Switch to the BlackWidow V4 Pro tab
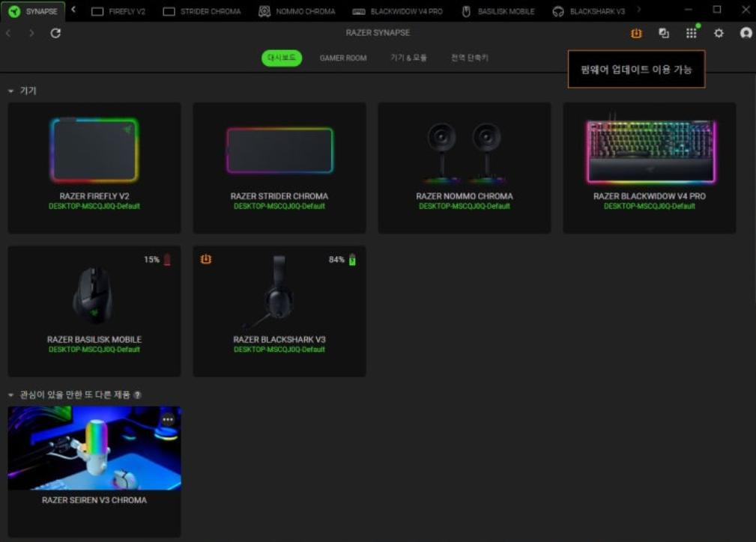The image size is (756, 542). 397,11
